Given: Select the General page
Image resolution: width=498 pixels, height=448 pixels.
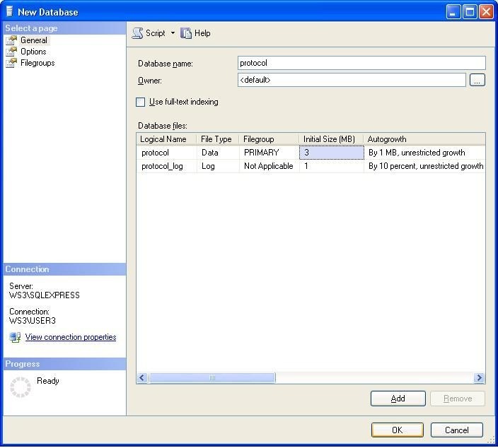Looking at the screenshot, I should pyautogui.click(x=34, y=40).
